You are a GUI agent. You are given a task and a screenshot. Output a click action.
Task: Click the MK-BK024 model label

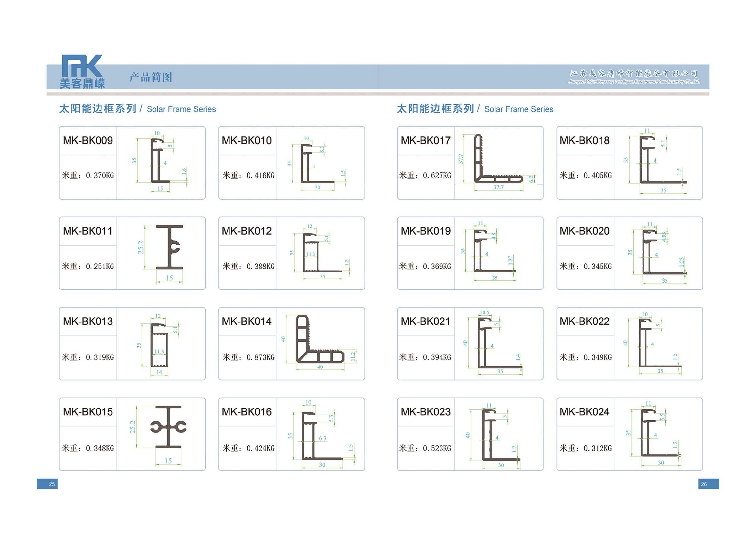pos(585,412)
